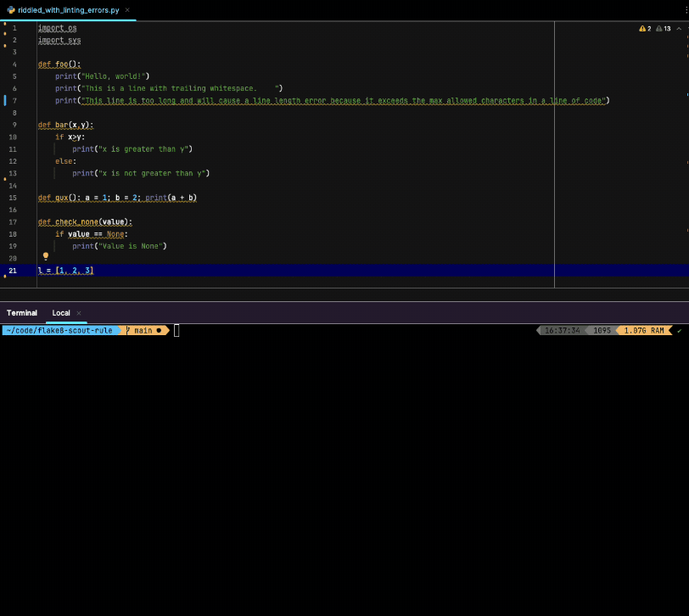Image resolution: width=689 pixels, height=616 pixels.
Task: Click the Terminal tool window title
Action: [x=22, y=313]
